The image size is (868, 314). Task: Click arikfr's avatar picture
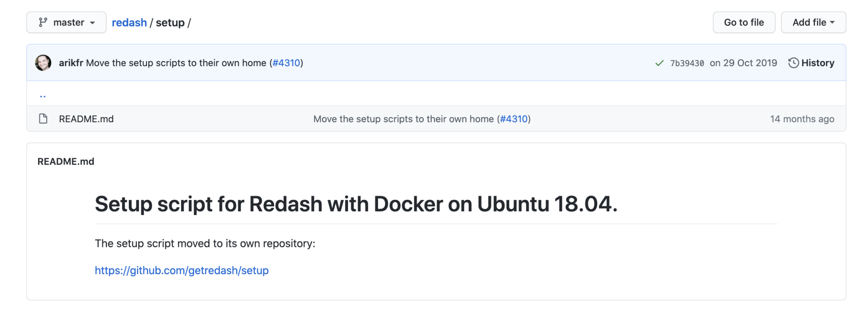(x=43, y=63)
